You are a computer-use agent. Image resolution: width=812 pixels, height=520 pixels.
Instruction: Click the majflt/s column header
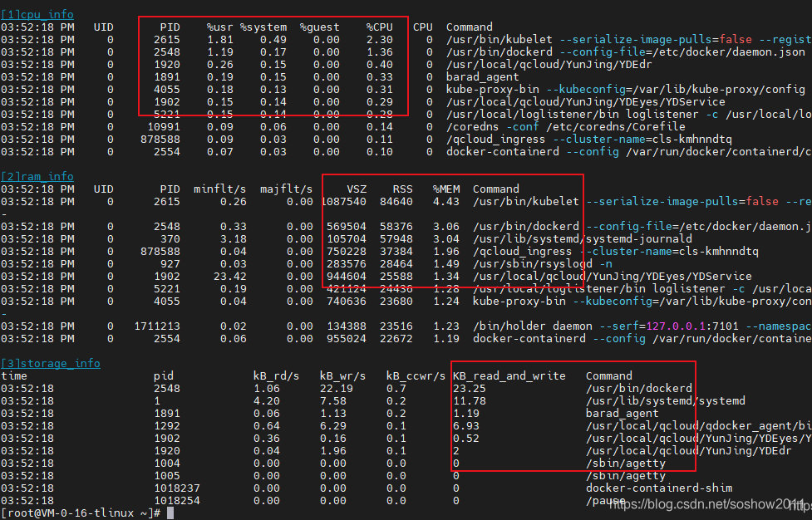(x=287, y=189)
